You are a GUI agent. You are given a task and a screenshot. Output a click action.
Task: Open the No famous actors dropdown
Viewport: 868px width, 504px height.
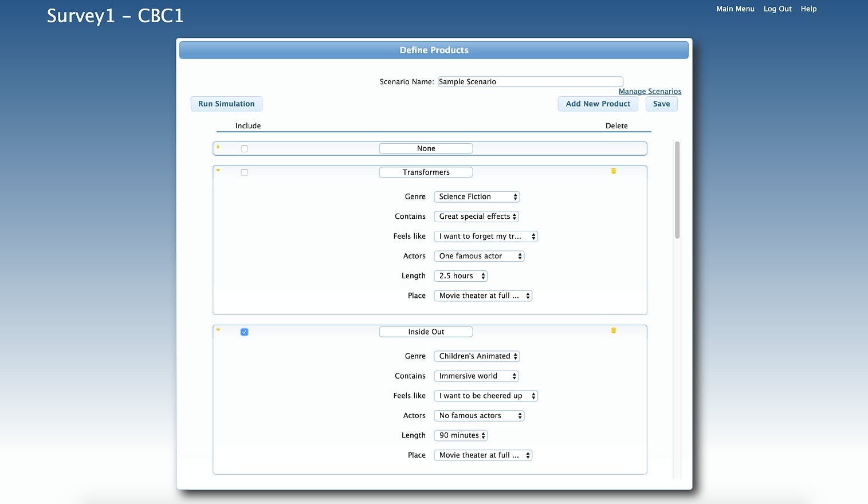(480, 416)
